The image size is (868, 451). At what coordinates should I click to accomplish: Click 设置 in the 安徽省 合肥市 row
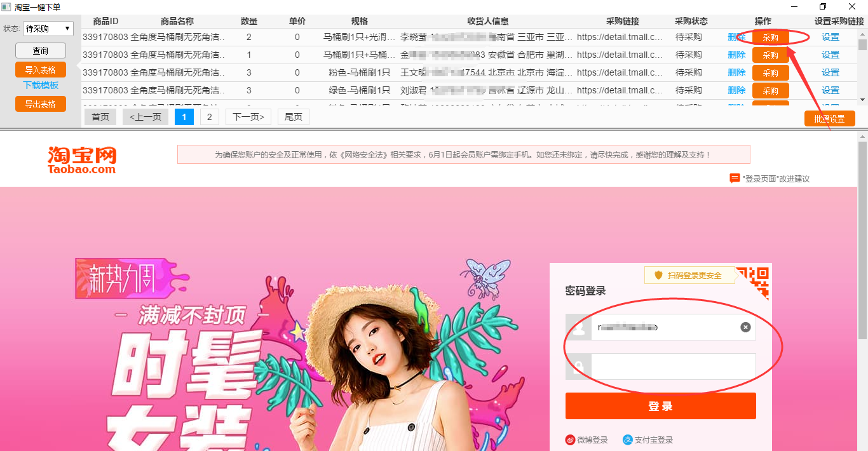tap(831, 55)
